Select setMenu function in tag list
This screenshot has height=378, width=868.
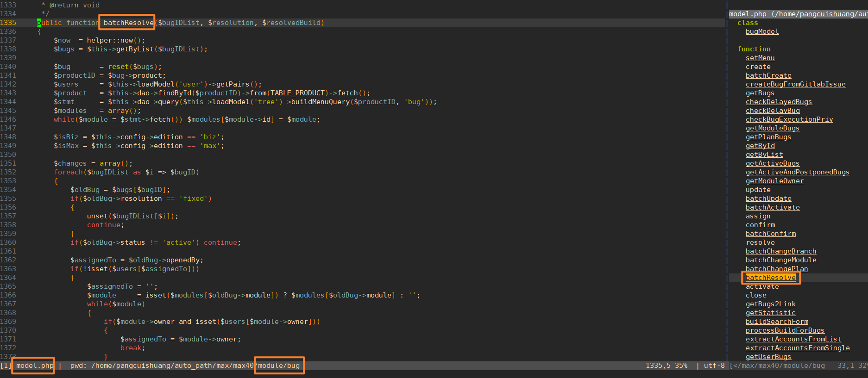point(760,58)
